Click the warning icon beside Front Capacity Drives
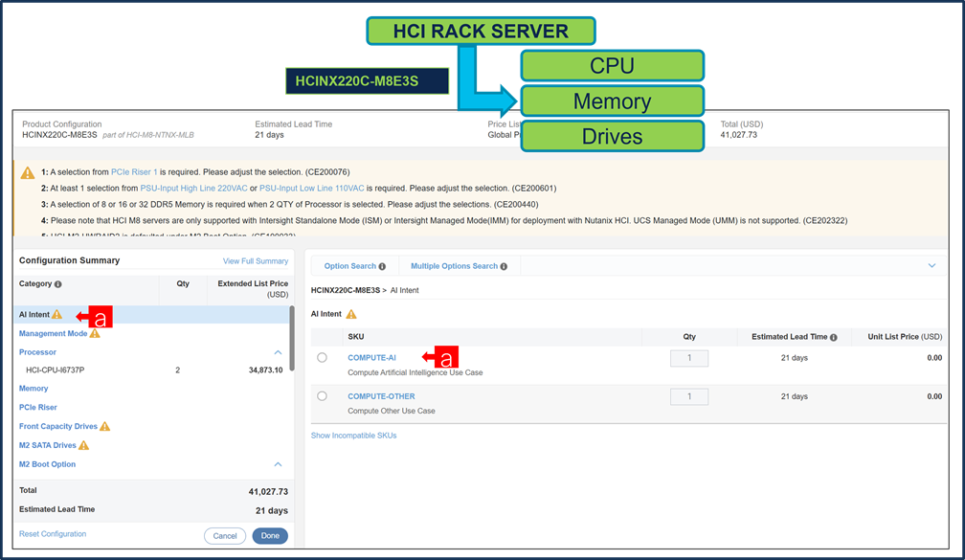 tap(105, 427)
